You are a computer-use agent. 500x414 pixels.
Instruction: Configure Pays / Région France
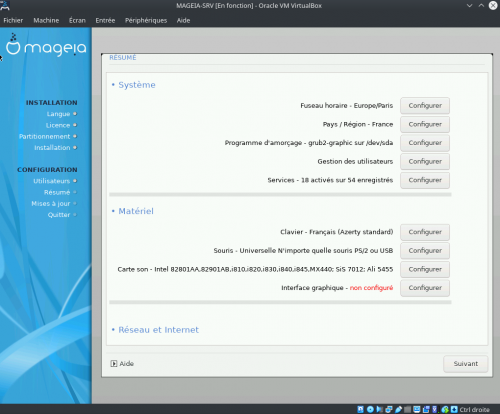click(x=425, y=124)
